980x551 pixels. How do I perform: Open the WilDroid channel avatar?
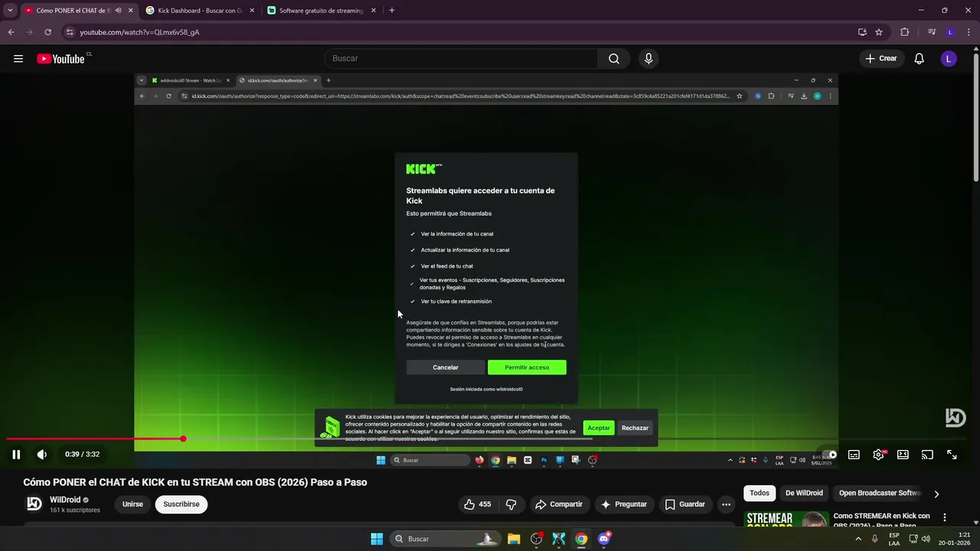coord(34,504)
